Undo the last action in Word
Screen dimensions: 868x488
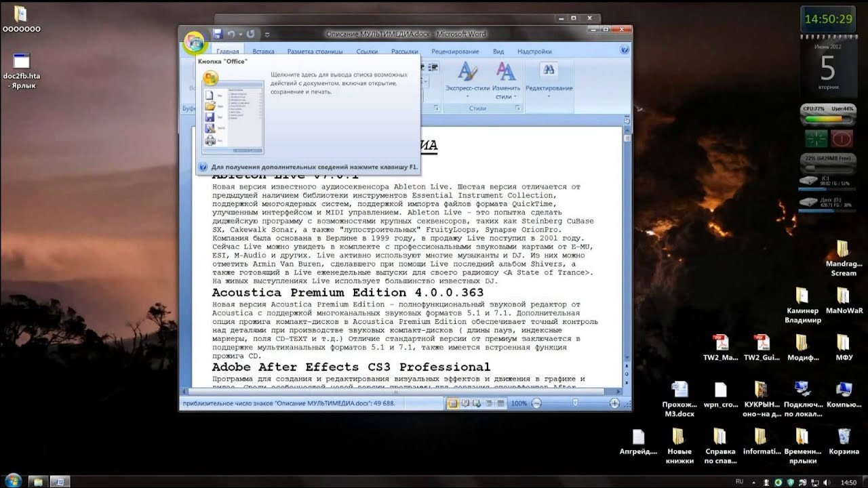tap(231, 34)
